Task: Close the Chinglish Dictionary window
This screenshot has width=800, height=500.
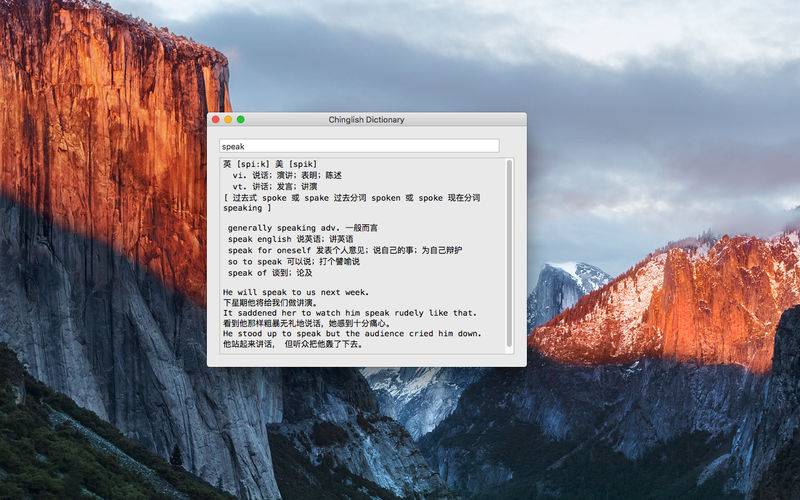Action: pos(216,119)
